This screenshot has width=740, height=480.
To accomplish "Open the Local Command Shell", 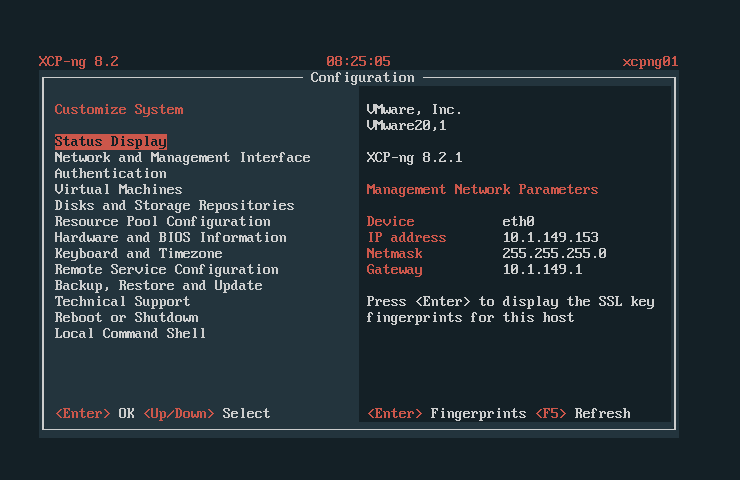I will [130, 334].
